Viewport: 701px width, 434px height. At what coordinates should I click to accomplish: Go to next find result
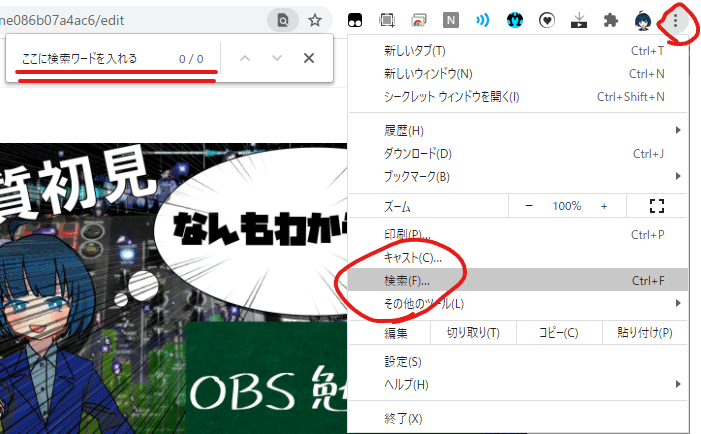pos(277,58)
